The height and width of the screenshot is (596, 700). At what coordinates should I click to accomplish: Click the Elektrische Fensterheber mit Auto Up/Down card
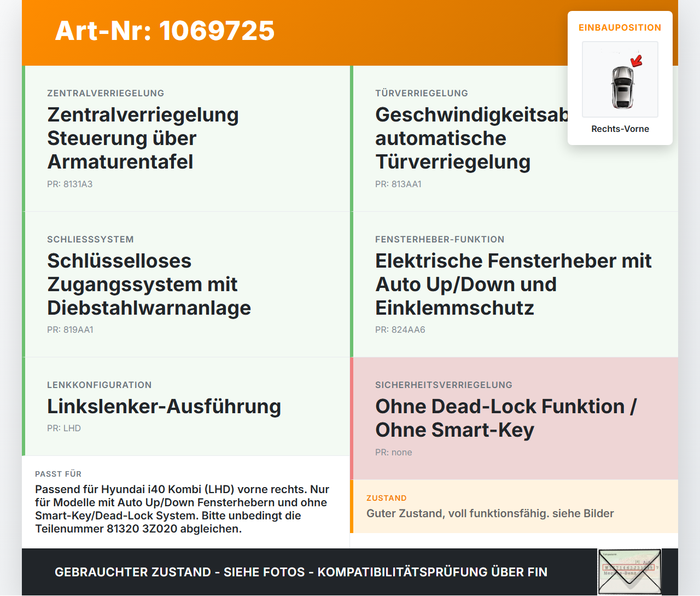point(514,285)
